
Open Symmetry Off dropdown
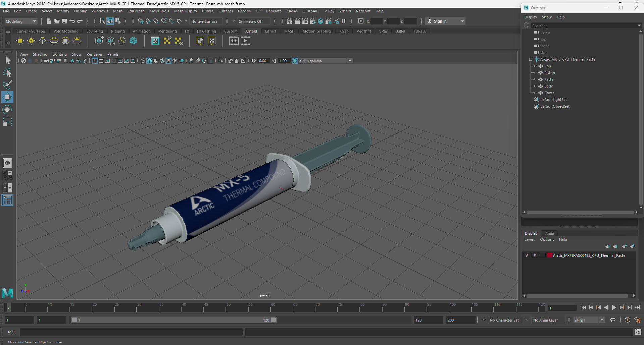tap(254, 21)
